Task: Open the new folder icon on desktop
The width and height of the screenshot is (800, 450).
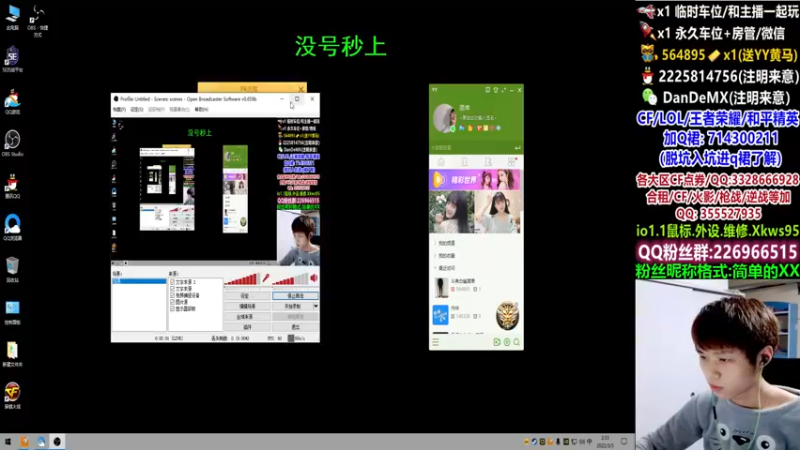Action: pyautogui.click(x=12, y=353)
